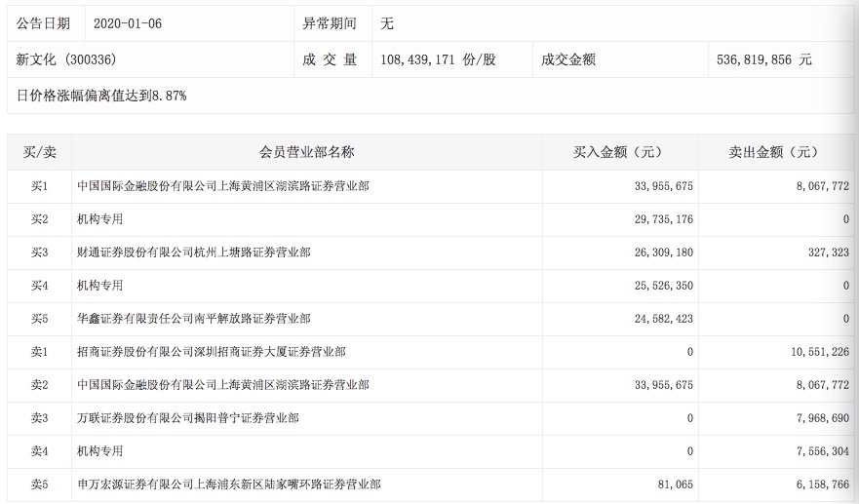
Task: Click 机构专用 in the 买2 row
Action: (x=99, y=219)
